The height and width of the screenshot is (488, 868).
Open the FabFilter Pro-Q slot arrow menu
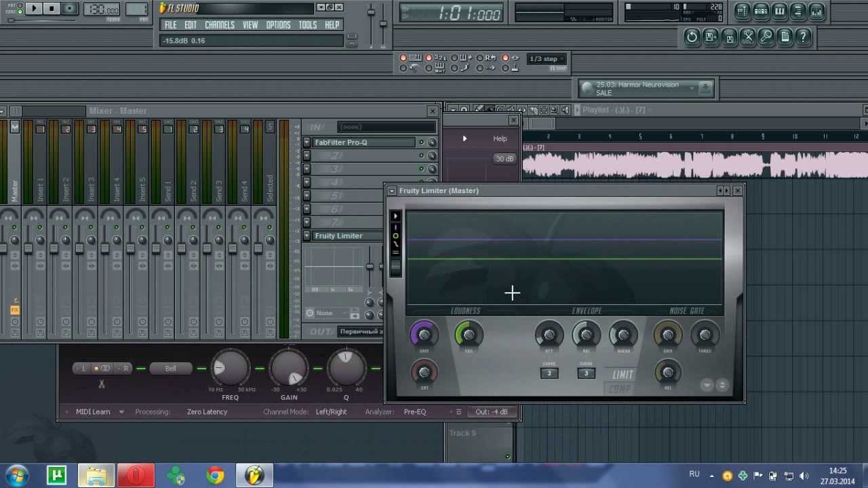tap(307, 142)
